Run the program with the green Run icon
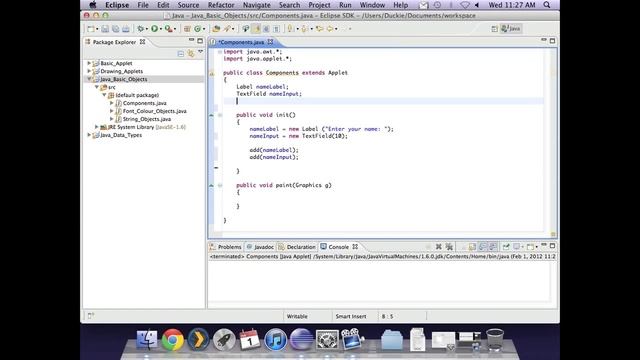The height and width of the screenshot is (360, 640). tap(154, 29)
